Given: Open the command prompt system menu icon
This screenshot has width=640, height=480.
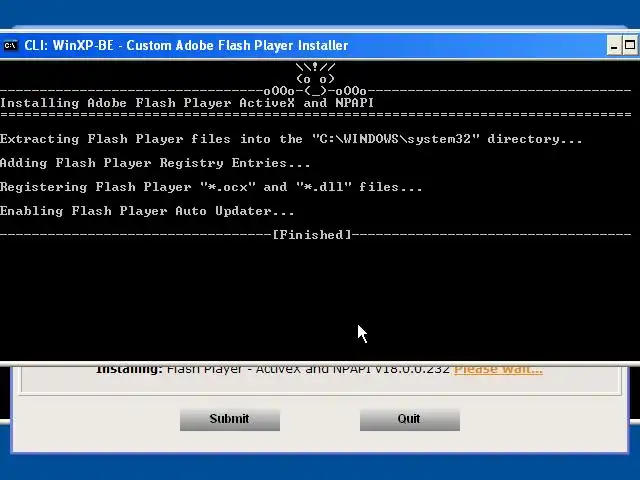Looking at the screenshot, I should [10, 45].
